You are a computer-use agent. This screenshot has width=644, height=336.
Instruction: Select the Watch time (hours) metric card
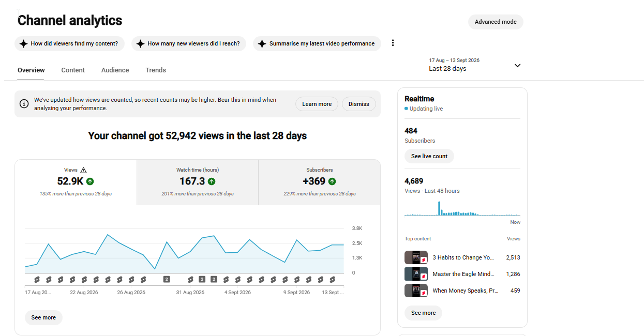(198, 182)
